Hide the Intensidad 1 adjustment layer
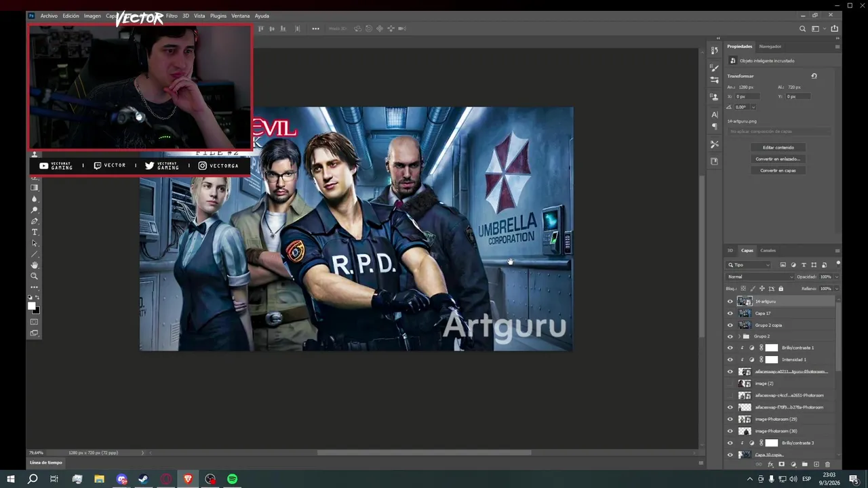 (730, 359)
